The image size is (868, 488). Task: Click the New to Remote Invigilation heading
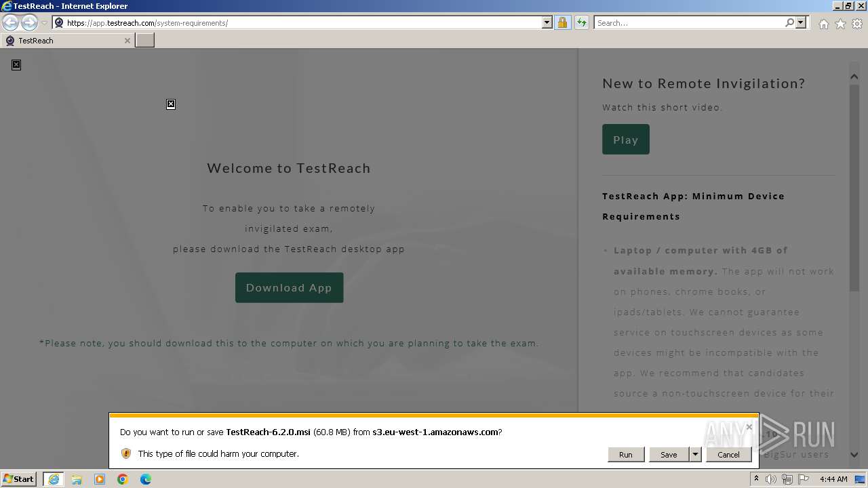pos(704,83)
